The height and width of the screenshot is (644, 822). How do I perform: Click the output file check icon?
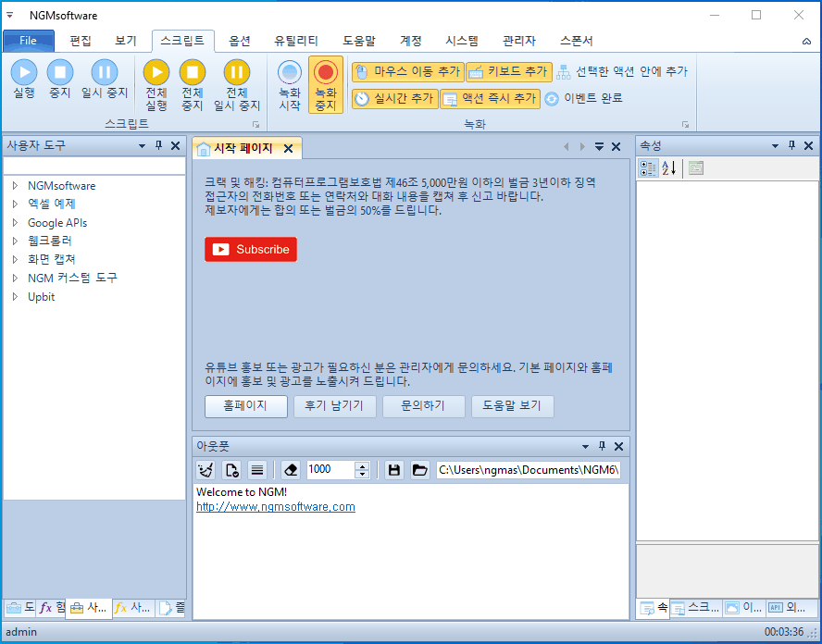(231, 470)
